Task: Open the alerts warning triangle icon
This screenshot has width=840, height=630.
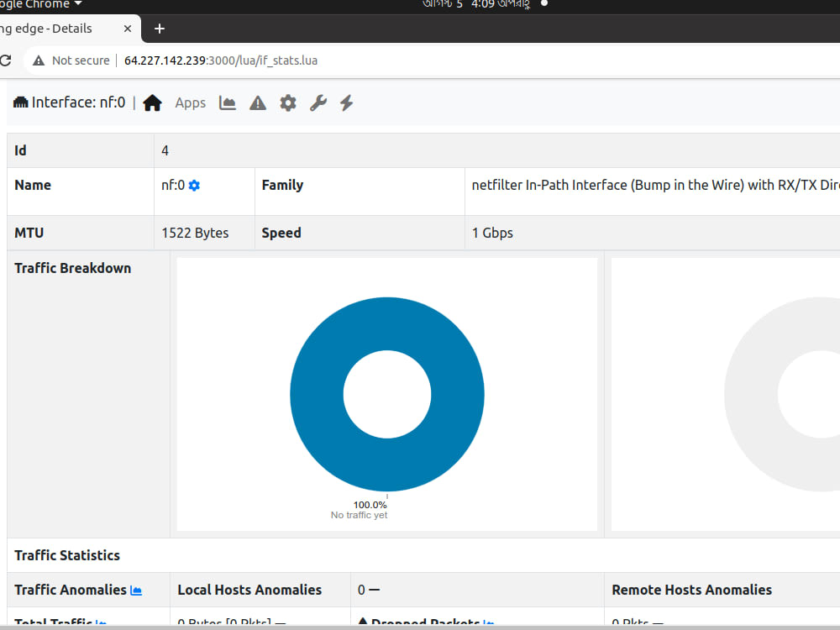Action: pyautogui.click(x=258, y=102)
